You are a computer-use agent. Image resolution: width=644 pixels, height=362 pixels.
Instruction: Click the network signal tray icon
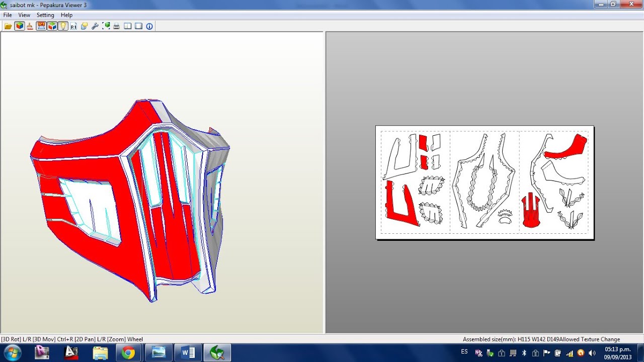pos(570,353)
